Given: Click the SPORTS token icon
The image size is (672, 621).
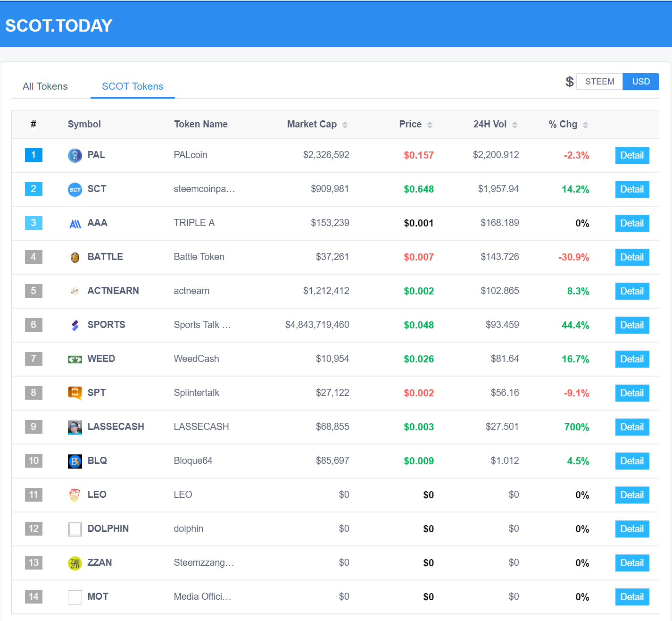Looking at the screenshot, I should click(75, 325).
